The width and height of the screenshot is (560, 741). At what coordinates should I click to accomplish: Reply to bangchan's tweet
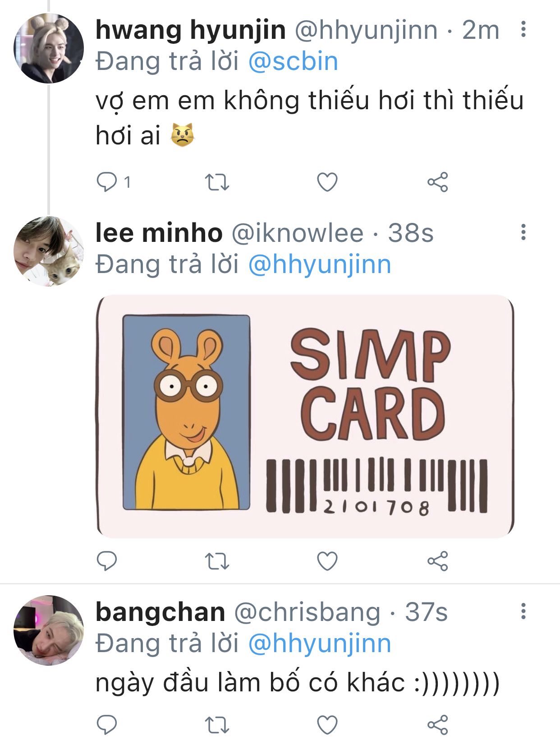point(107,724)
